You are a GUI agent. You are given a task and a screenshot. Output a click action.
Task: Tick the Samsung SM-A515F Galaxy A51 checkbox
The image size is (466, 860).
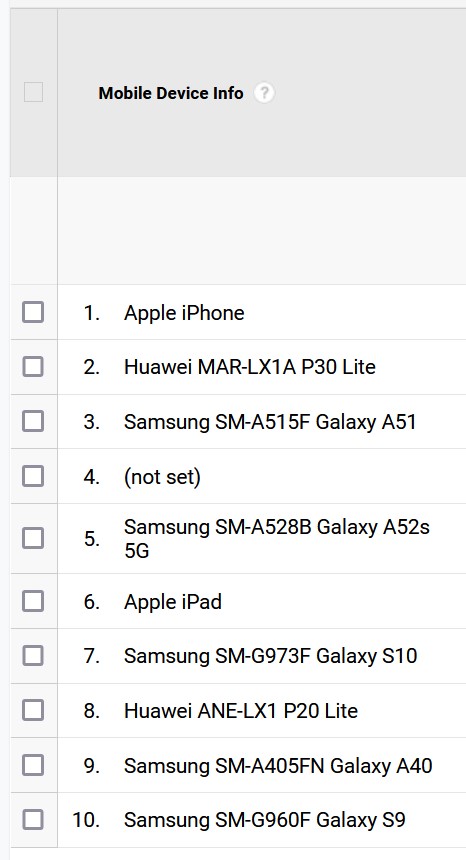tap(33, 421)
